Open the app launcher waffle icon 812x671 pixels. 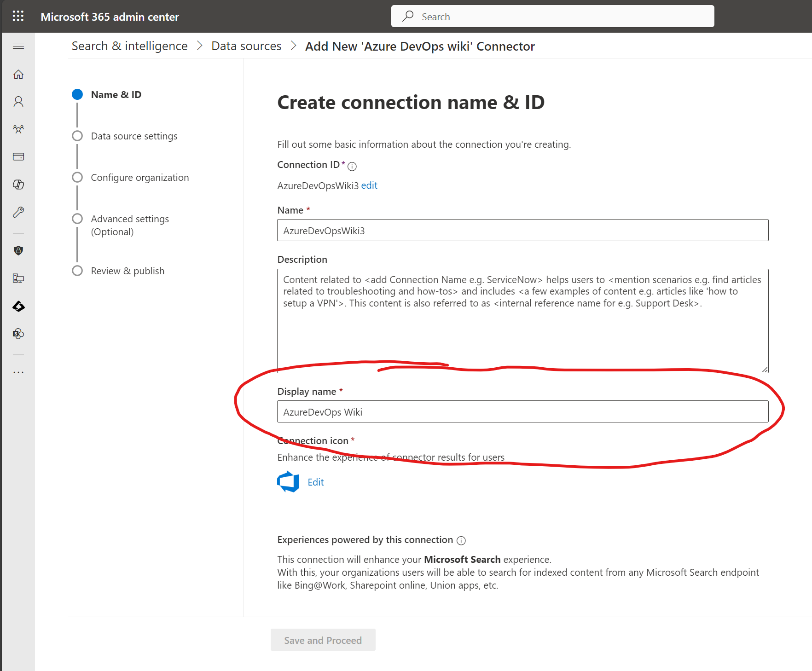coord(18,16)
